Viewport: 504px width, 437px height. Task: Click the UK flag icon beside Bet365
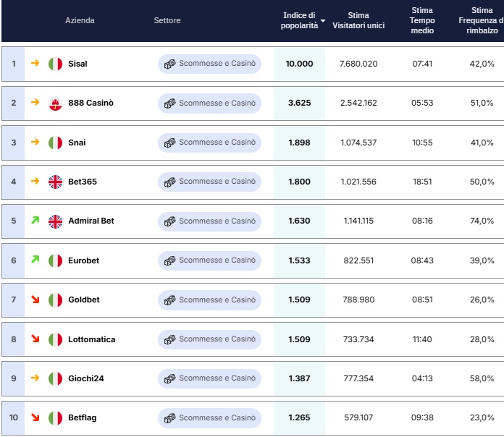pos(55,182)
